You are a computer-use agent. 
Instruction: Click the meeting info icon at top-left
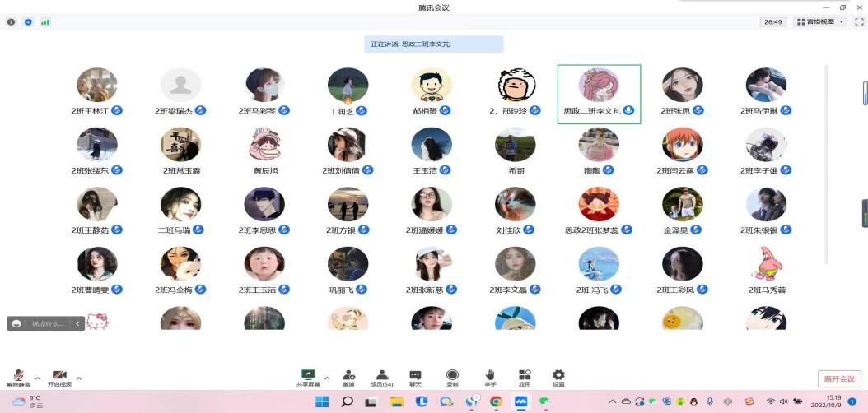click(x=12, y=22)
